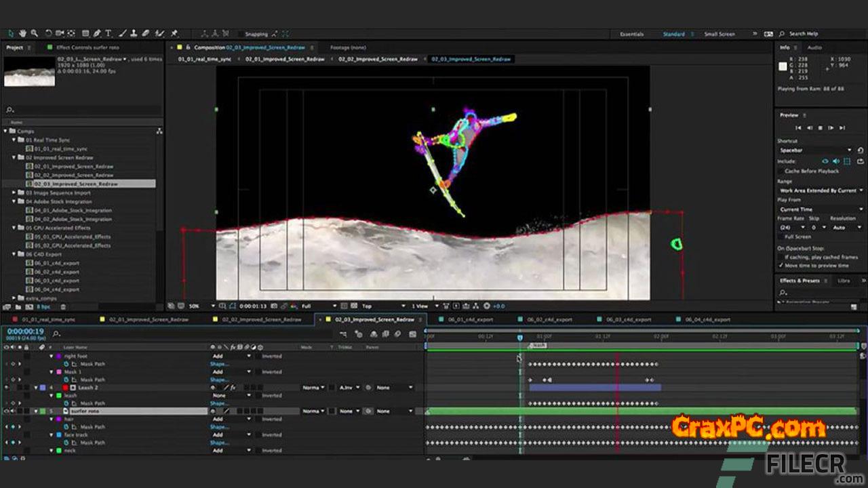This screenshot has height=488, width=868.
Task: Switch to the 06_01_c4d_export timeline tab
Action: [x=470, y=319]
